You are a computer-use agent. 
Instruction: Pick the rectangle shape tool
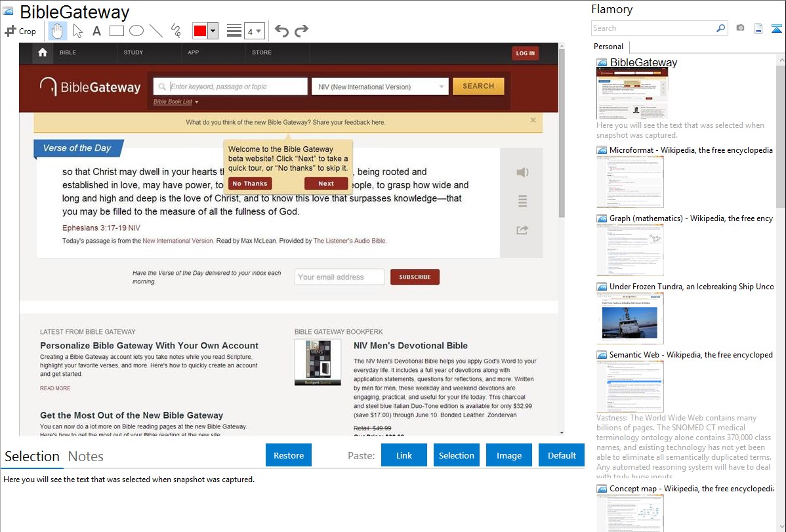pos(117,31)
